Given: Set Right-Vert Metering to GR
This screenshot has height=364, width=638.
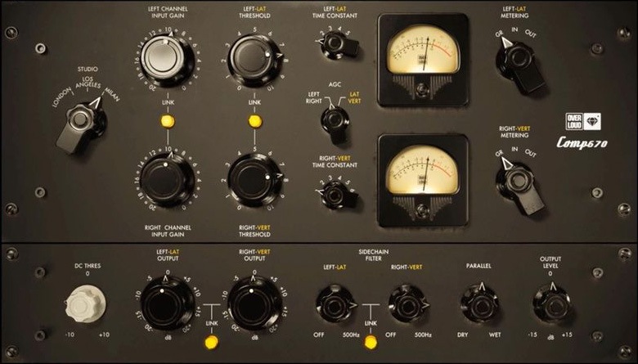Looking at the screenshot, I should tap(499, 154).
